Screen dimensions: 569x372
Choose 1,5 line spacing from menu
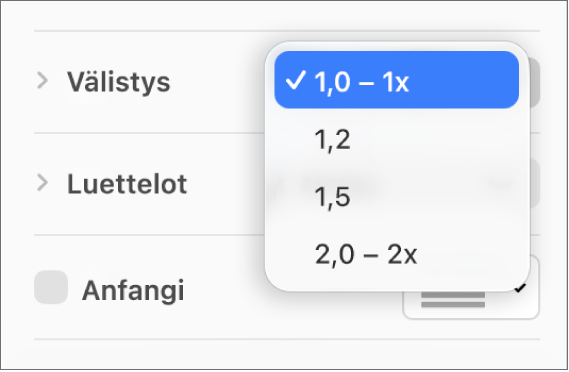point(396,197)
